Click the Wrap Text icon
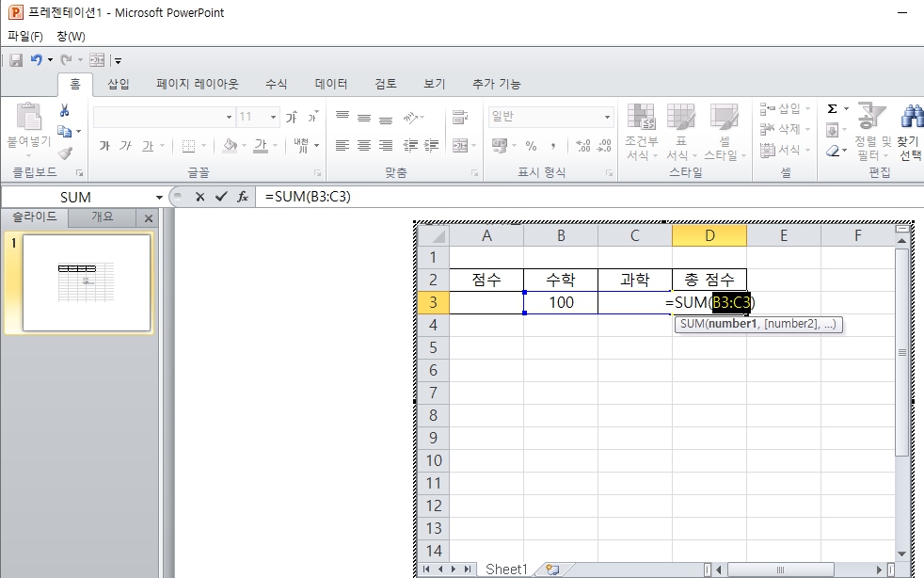Image resolution: width=924 pixels, height=578 pixels. (460, 117)
